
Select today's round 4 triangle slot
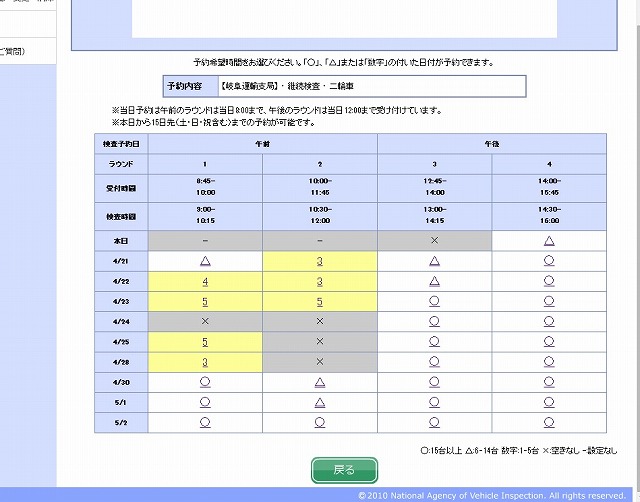pos(549,241)
